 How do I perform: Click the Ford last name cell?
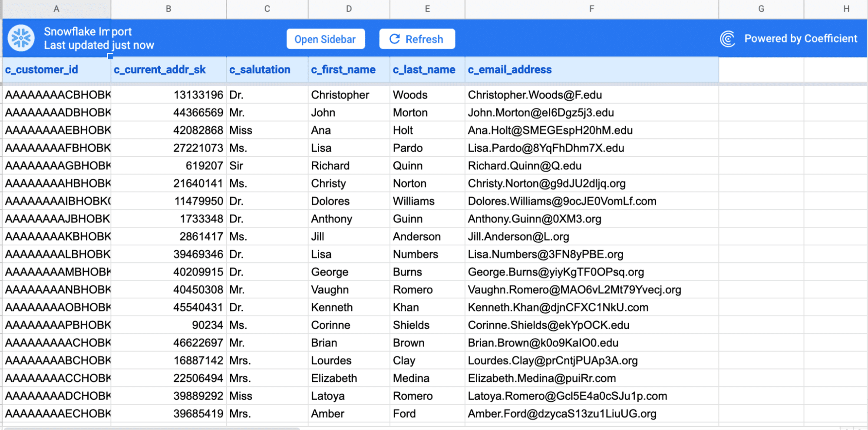tap(427, 414)
